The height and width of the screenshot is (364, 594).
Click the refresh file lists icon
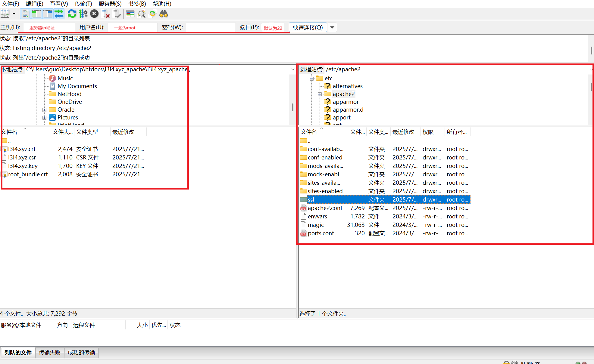pos(72,14)
